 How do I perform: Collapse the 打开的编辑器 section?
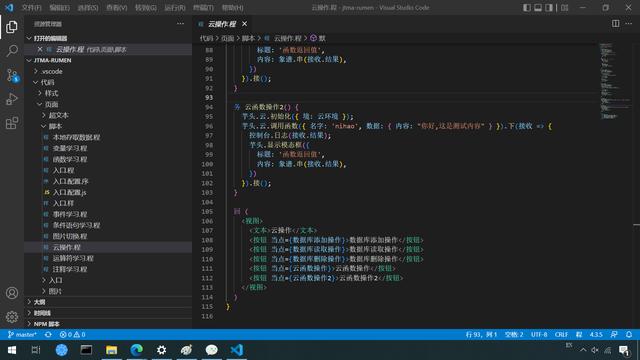pos(108,38)
